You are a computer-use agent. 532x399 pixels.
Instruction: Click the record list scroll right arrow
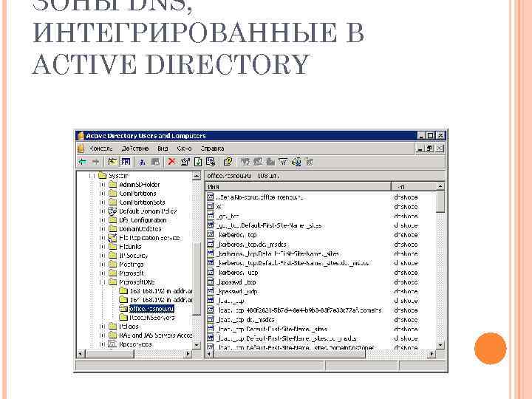(432, 354)
